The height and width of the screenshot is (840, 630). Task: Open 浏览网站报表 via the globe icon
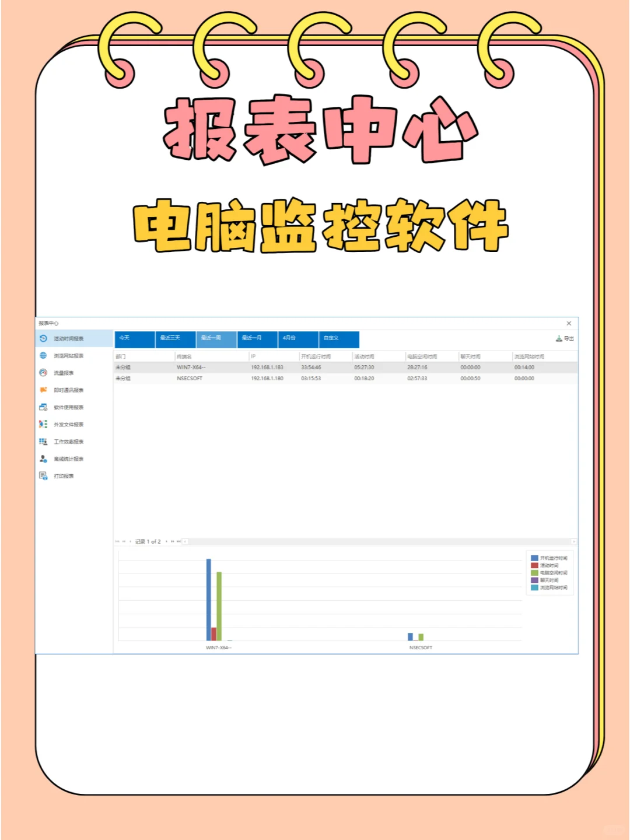(x=43, y=354)
